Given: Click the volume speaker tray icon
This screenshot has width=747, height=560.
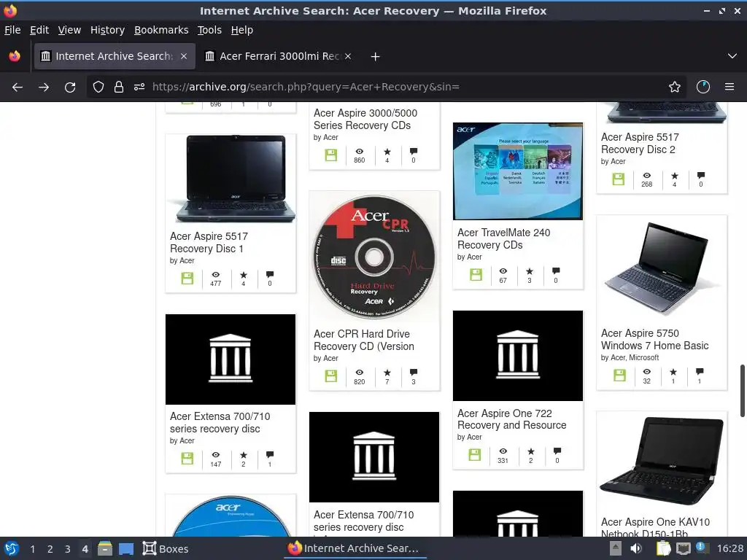Looking at the screenshot, I should pos(635,548).
